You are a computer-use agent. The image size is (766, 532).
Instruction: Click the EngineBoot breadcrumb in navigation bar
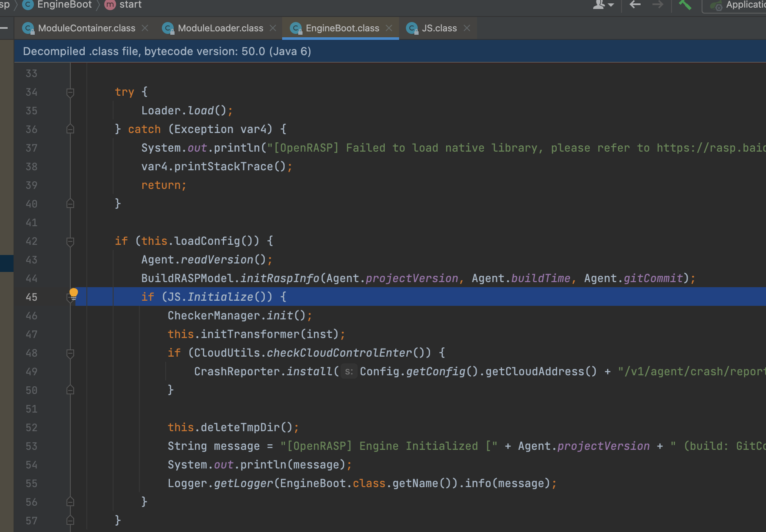64,5
